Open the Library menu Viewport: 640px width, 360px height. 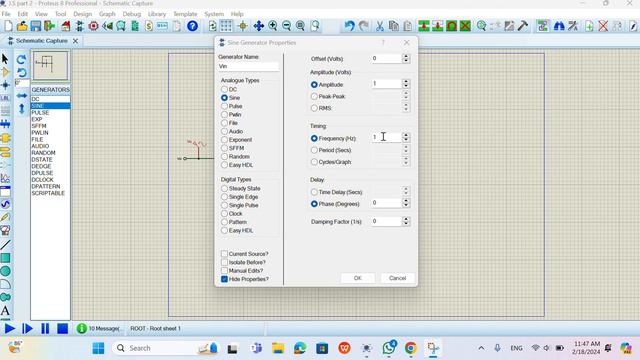157,14
